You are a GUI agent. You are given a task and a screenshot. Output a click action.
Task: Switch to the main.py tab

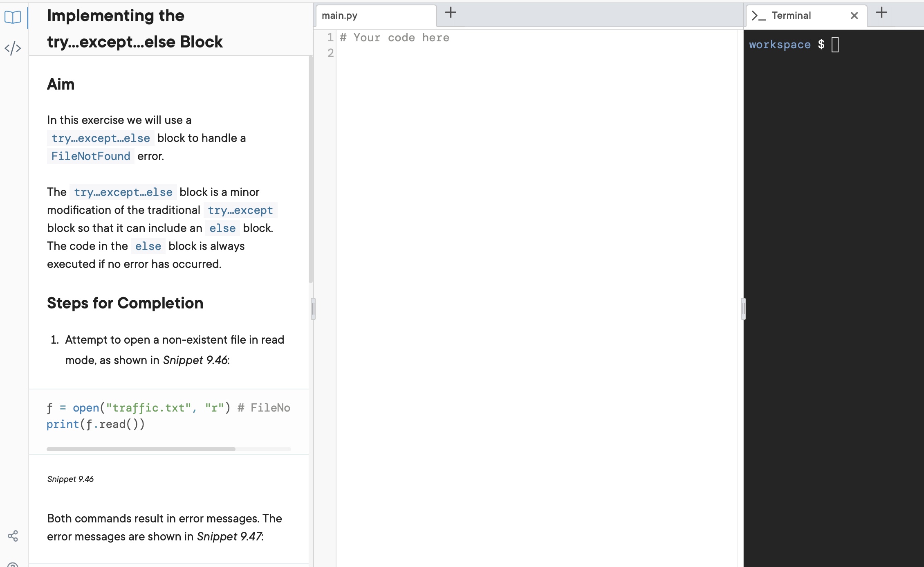339,16
